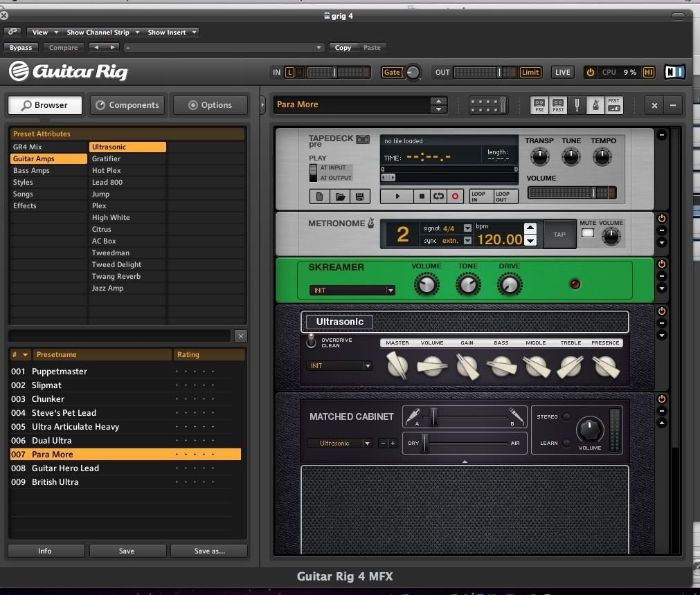Toggle the Skreamer power button

[662, 264]
